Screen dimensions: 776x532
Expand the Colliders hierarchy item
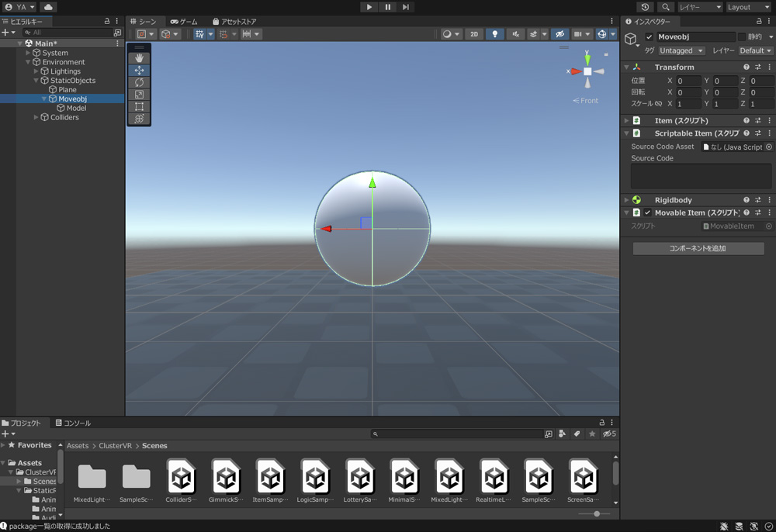click(x=36, y=118)
